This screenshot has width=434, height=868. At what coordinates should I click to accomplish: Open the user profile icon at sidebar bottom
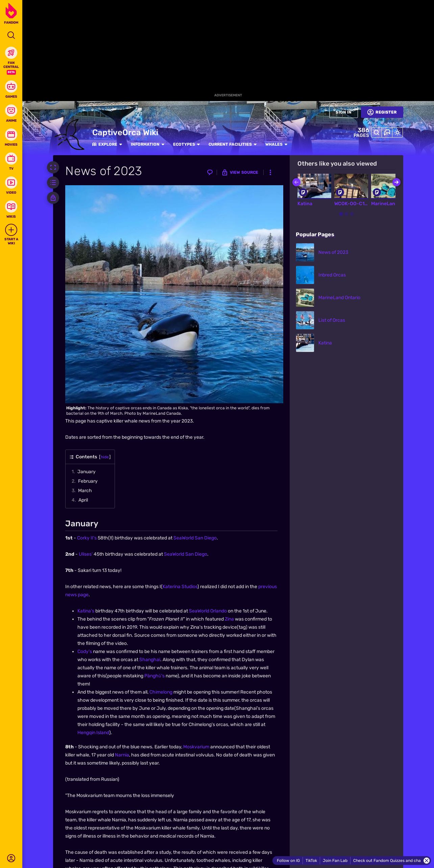tap(11, 858)
